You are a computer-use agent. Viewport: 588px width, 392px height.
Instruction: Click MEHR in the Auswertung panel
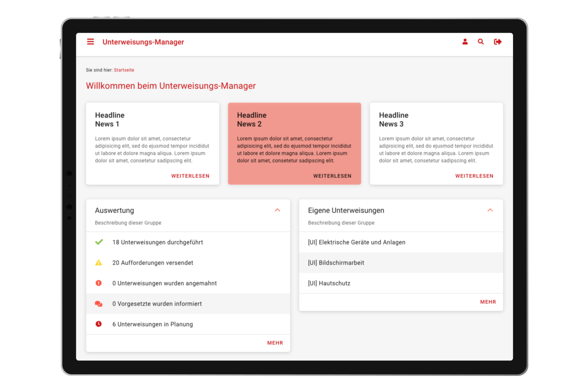(275, 343)
